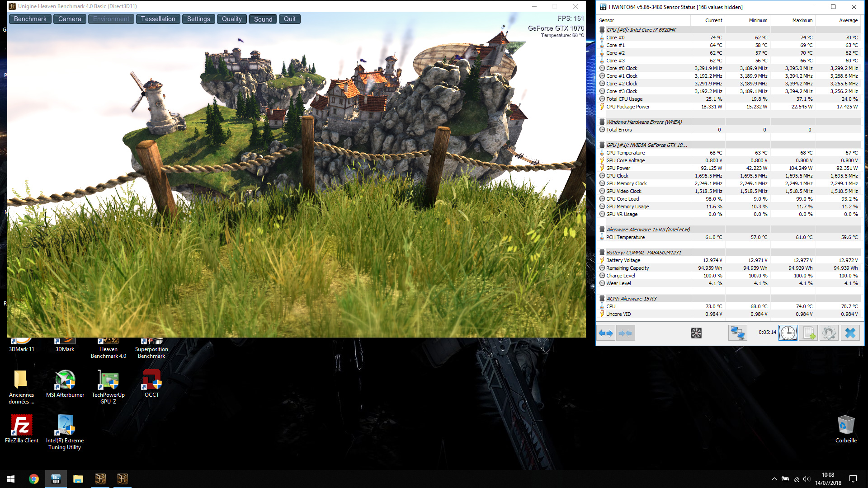
Task: Launch the MSI Afterburner desktop icon
Action: point(65,384)
